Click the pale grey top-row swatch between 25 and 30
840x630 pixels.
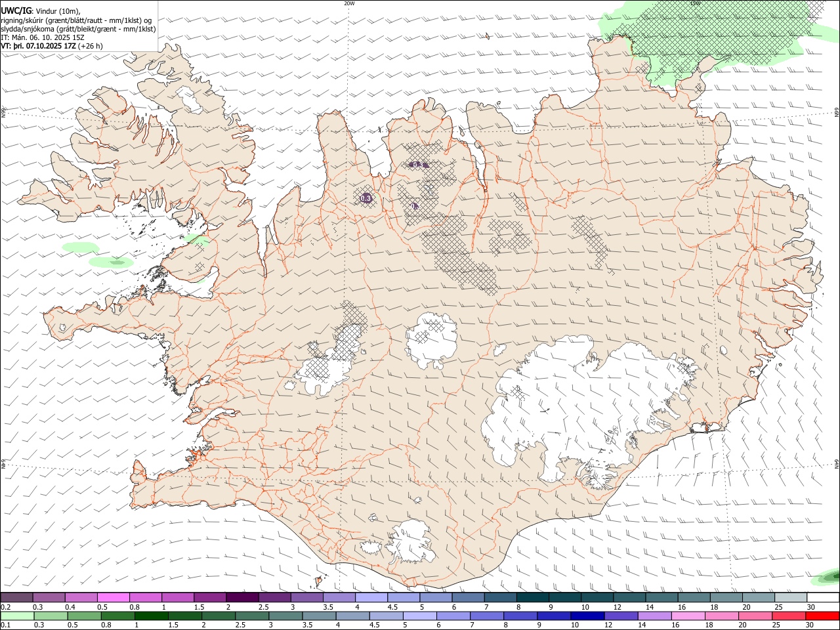pyautogui.click(x=790, y=597)
